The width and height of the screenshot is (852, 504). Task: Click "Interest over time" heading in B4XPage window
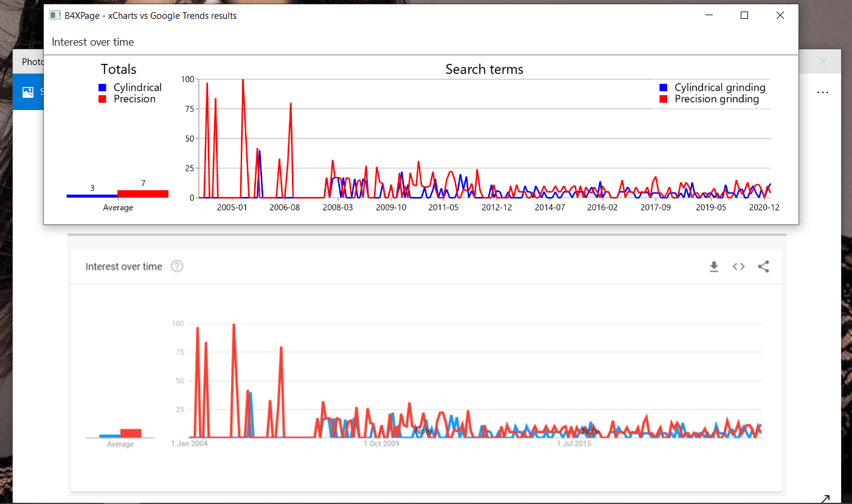[92, 42]
